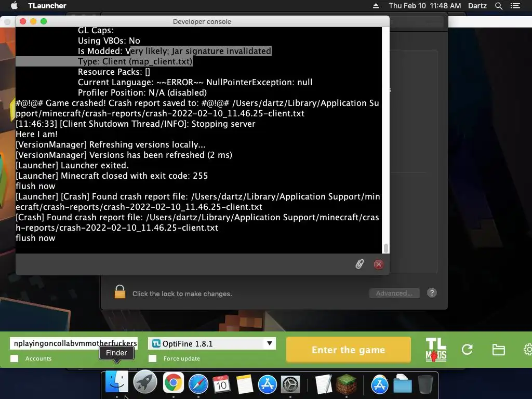Click the Enter the game button
Viewport: 532px width, 399px height.
[349, 350]
